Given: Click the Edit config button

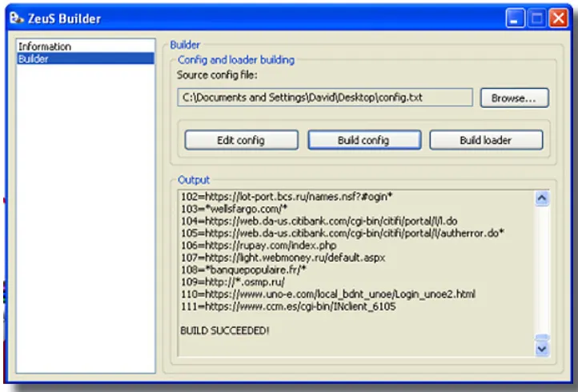Looking at the screenshot, I should pos(242,140).
